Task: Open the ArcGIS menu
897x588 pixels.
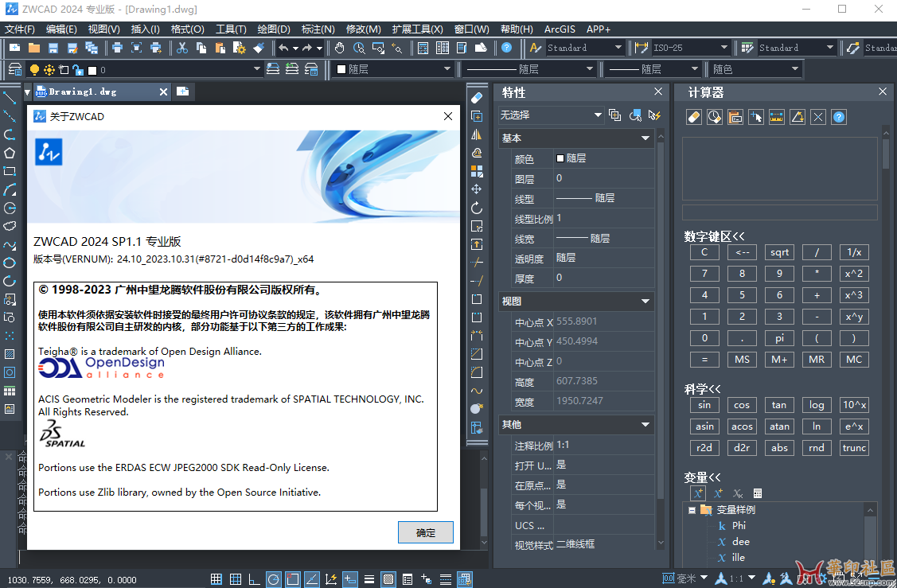Action: point(560,29)
